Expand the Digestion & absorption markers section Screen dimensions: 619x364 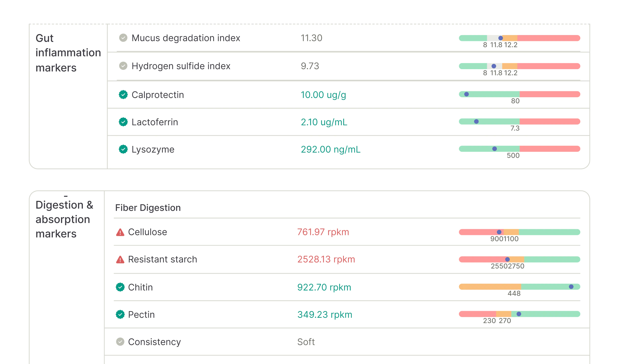65,219
